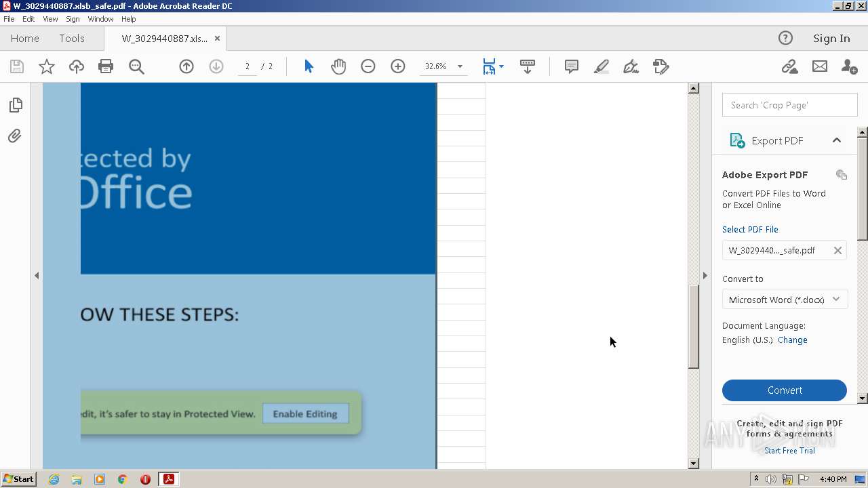The height and width of the screenshot is (488, 868).
Task: Click the Sign In link
Action: pyautogui.click(x=831, y=38)
